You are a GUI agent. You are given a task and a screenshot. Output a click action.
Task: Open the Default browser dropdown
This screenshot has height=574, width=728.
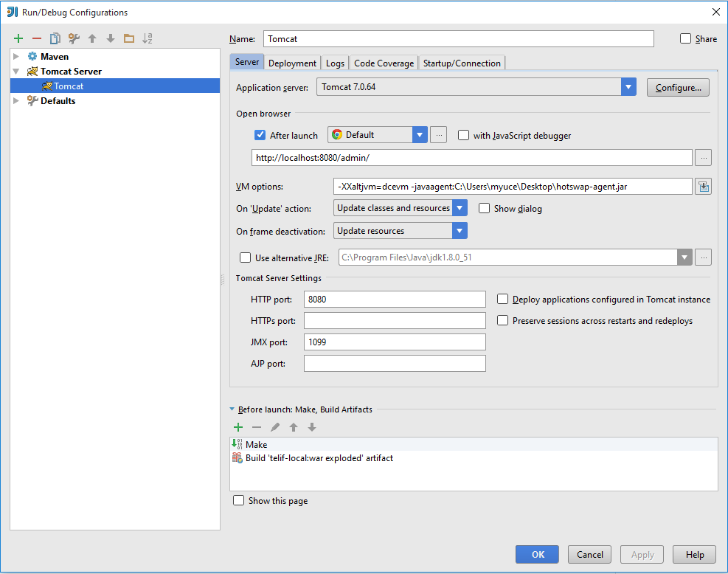(420, 135)
